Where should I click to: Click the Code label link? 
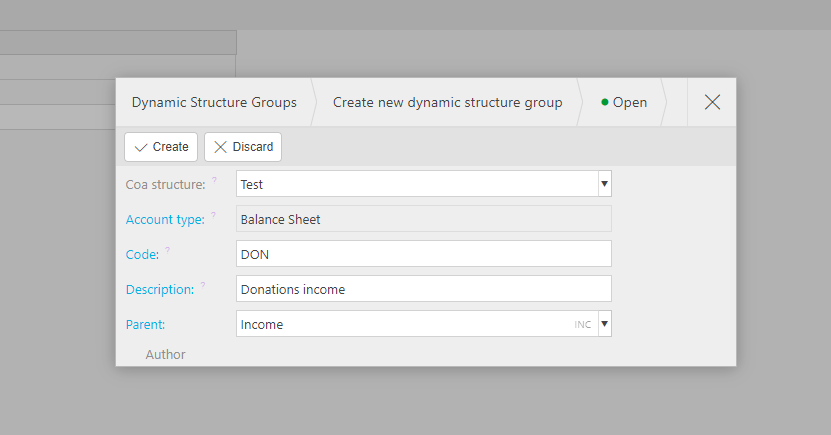coord(142,254)
